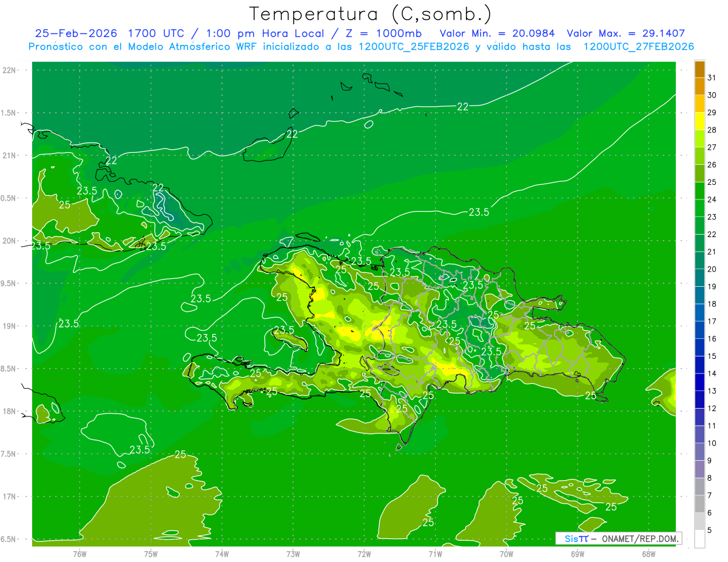The width and height of the screenshot is (728, 562).
Task: Click the '24' colorbar scale label
Action: [x=712, y=199]
